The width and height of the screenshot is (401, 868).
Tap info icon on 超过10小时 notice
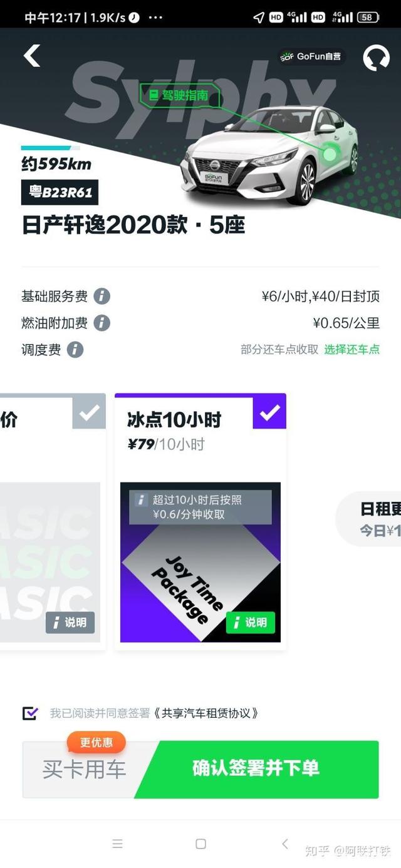(141, 500)
